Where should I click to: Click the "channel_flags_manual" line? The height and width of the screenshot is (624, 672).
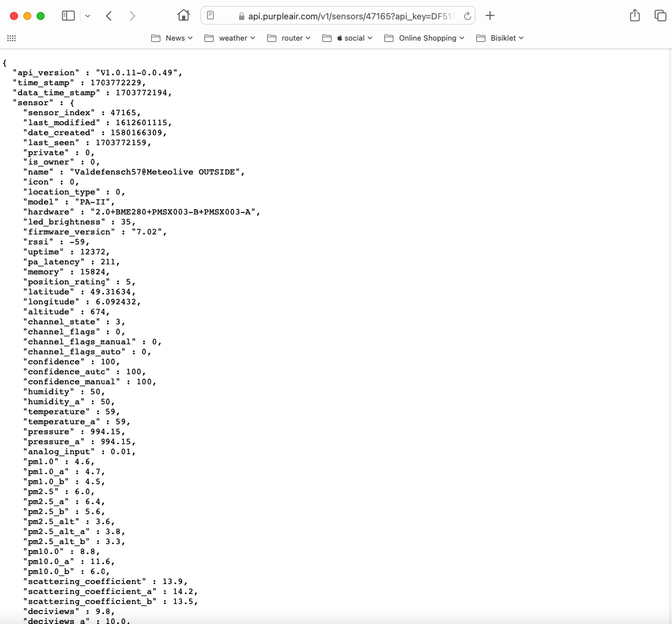92,342
